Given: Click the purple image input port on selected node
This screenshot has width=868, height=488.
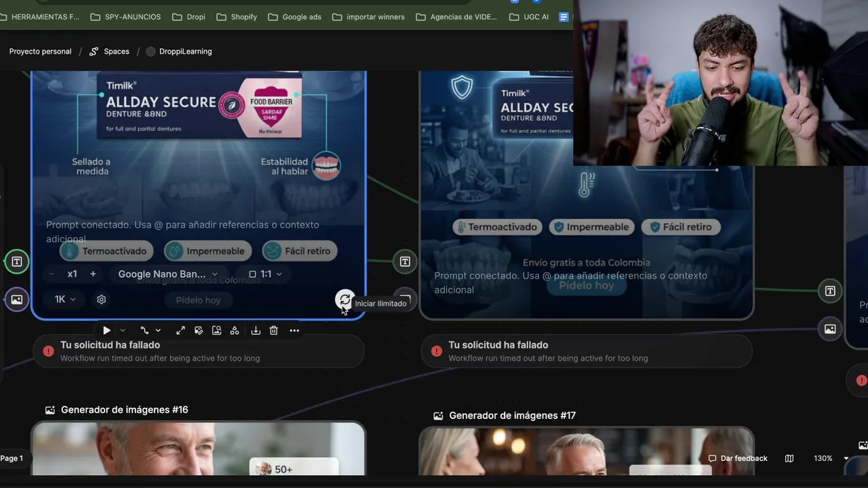Looking at the screenshot, I should click(17, 299).
